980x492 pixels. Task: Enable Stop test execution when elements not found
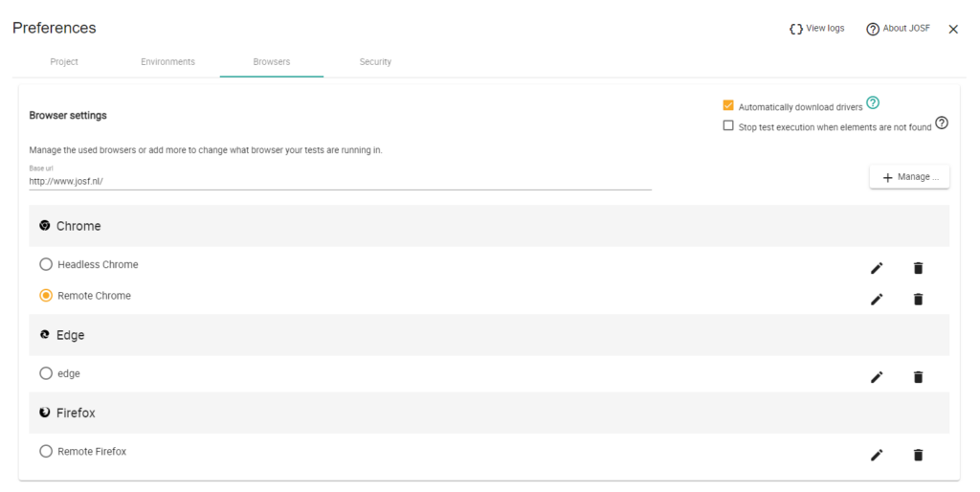point(728,126)
